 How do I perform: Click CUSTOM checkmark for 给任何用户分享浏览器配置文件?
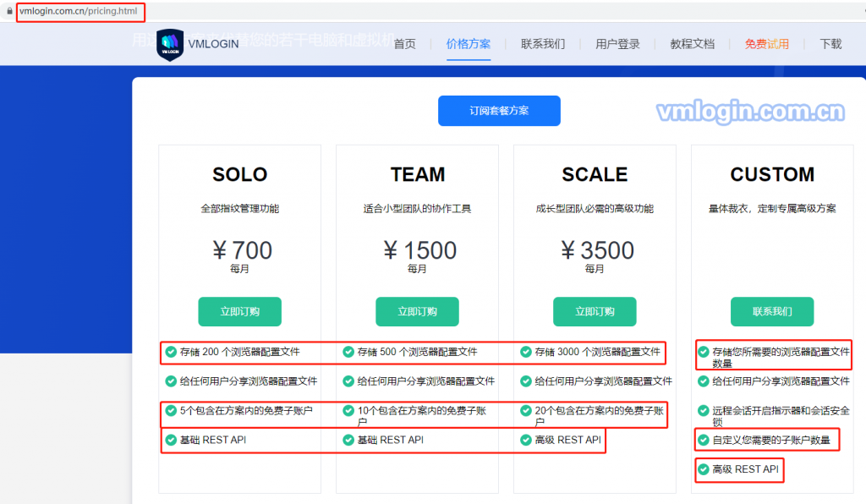click(704, 381)
